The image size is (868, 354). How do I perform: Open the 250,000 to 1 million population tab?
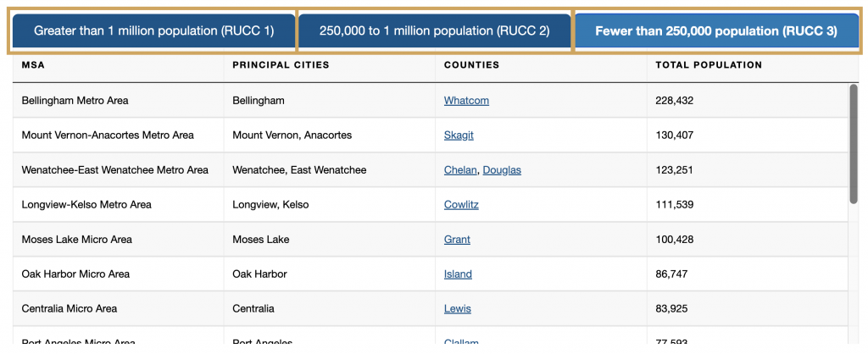(x=435, y=31)
